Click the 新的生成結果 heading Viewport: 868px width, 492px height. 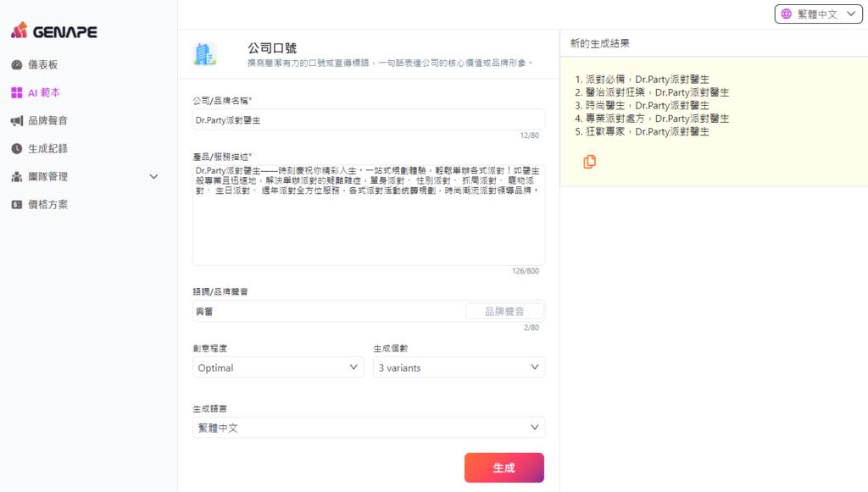599,43
